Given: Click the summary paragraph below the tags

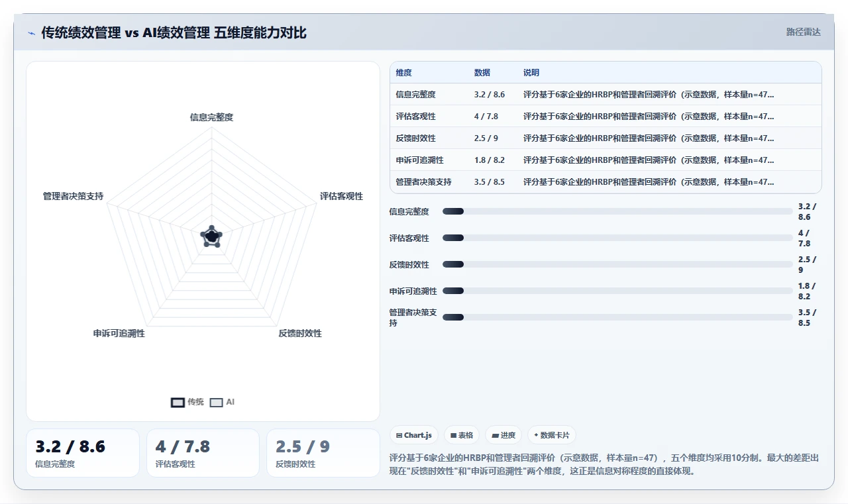Looking at the screenshot, I should click(x=604, y=464).
